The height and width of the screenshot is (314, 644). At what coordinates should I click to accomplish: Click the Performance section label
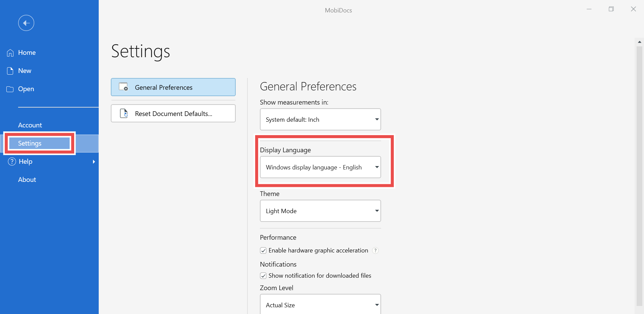[x=278, y=237]
